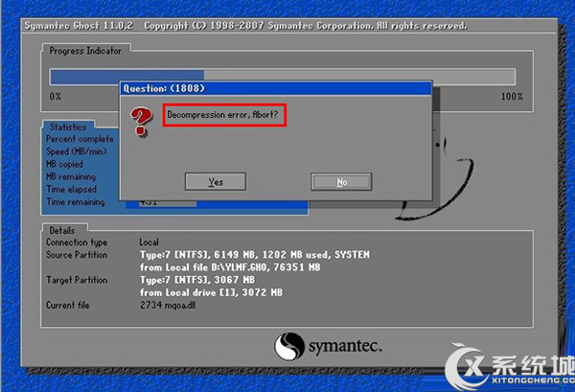Click the 'Percent complete' label
The image size is (575, 392).
(80, 139)
